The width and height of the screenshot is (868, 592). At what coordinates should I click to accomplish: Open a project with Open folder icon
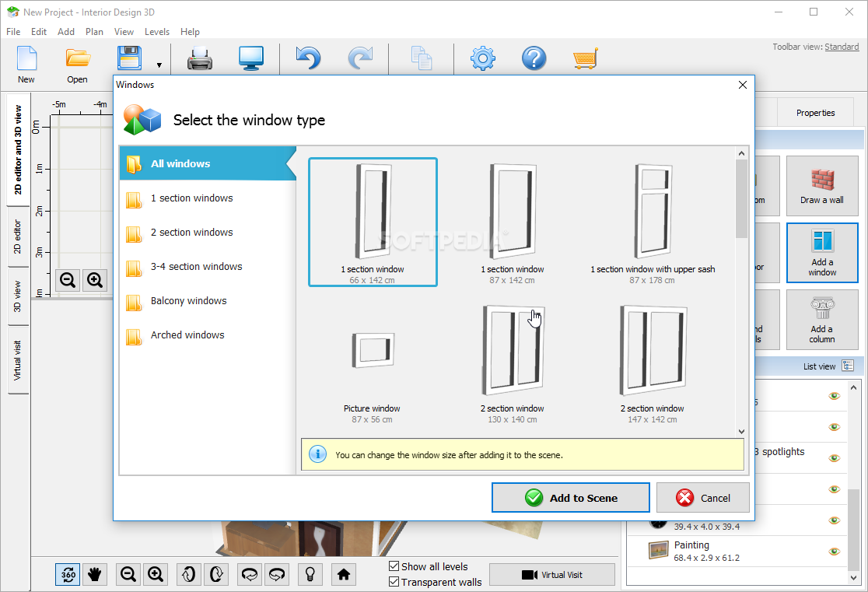(x=78, y=58)
